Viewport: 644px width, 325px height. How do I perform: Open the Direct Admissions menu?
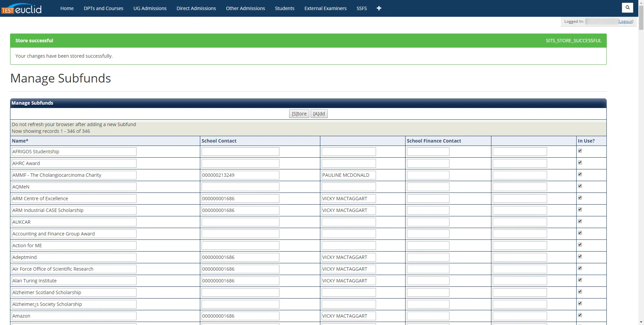pyautogui.click(x=196, y=8)
